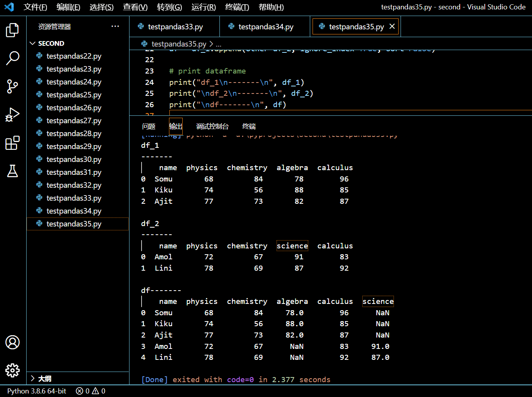
Task: Open testpandas33.py in explorer list
Action: (78, 198)
